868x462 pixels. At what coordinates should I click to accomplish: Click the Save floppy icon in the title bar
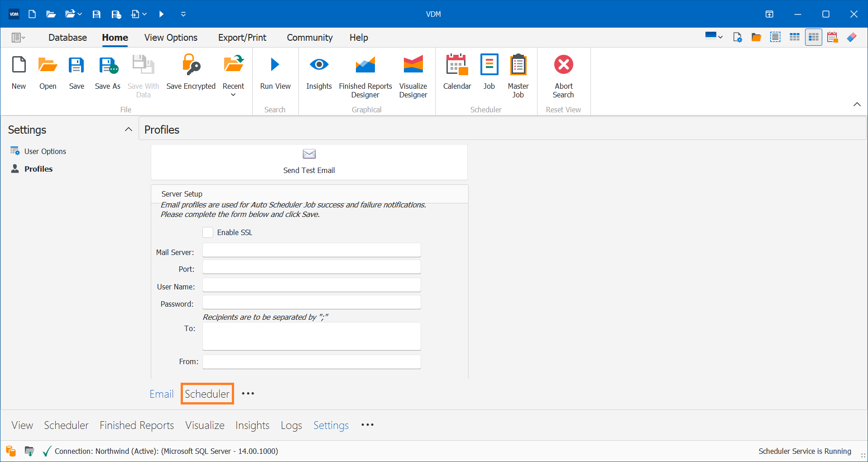96,14
